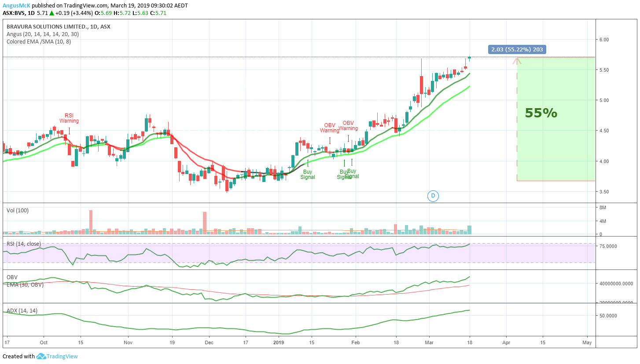Click the 3.50 price axis label
The image size is (640, 364).
(x=603, y=192)
